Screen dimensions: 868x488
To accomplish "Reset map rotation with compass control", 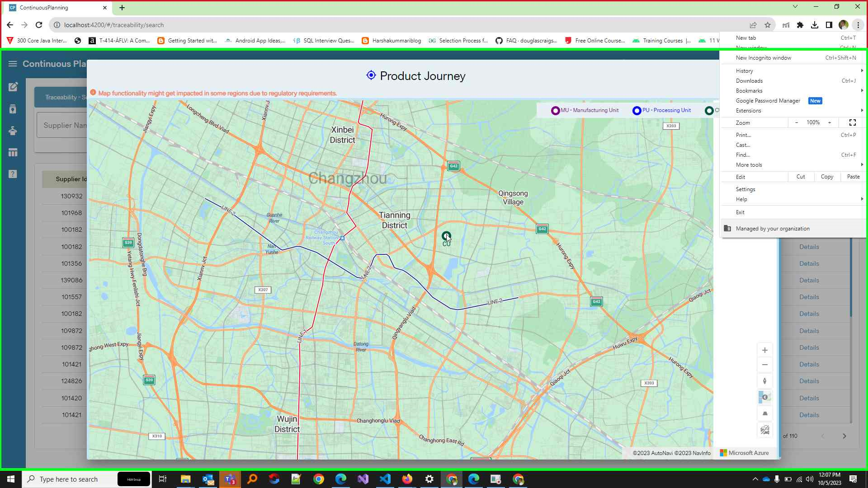I will tap(764, 381).
